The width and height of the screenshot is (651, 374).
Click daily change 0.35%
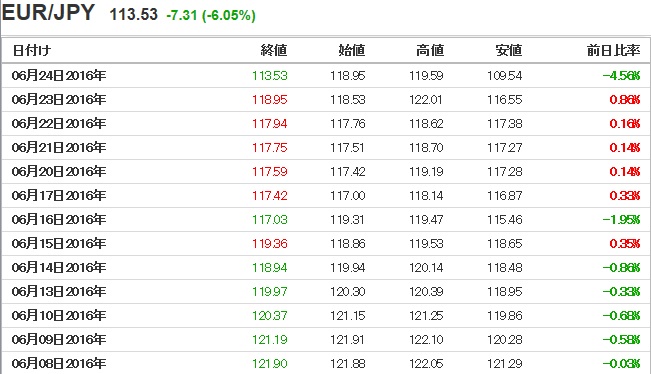[625, 244]
